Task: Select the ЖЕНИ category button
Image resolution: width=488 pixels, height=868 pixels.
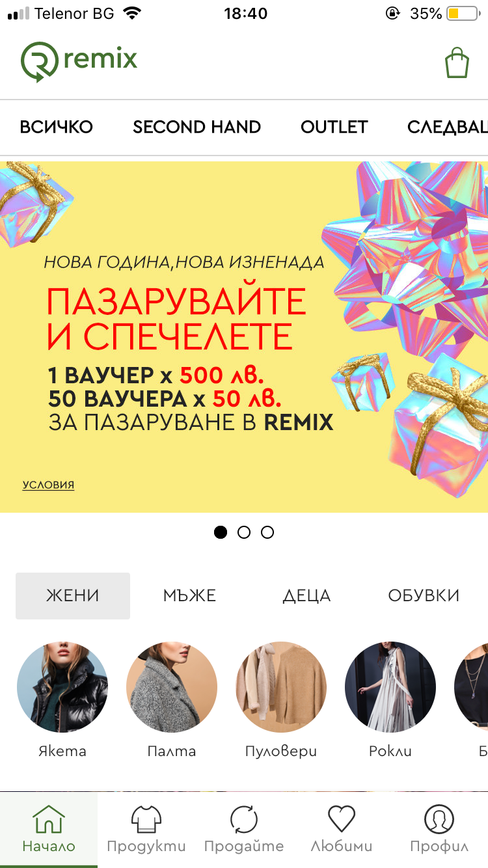Action: 73,595
